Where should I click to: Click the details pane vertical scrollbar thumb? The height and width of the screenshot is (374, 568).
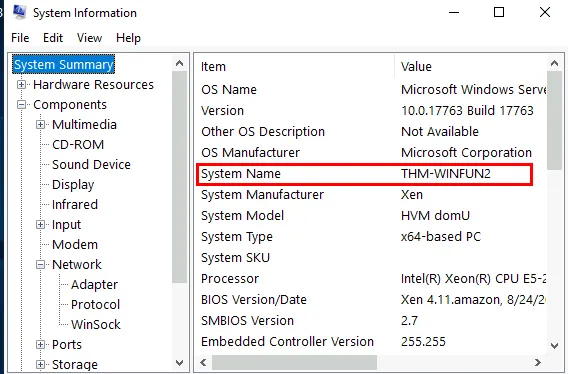(554, 120)
